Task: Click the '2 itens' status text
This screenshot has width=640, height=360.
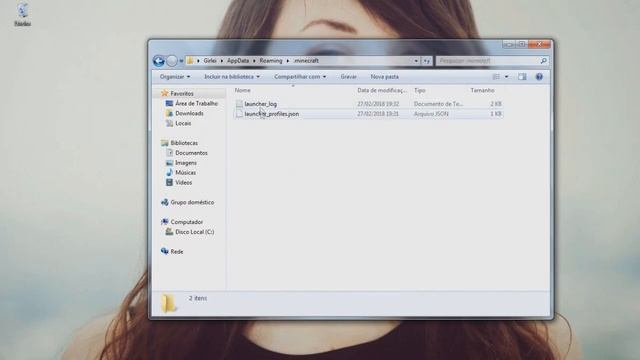Action: 198,298
